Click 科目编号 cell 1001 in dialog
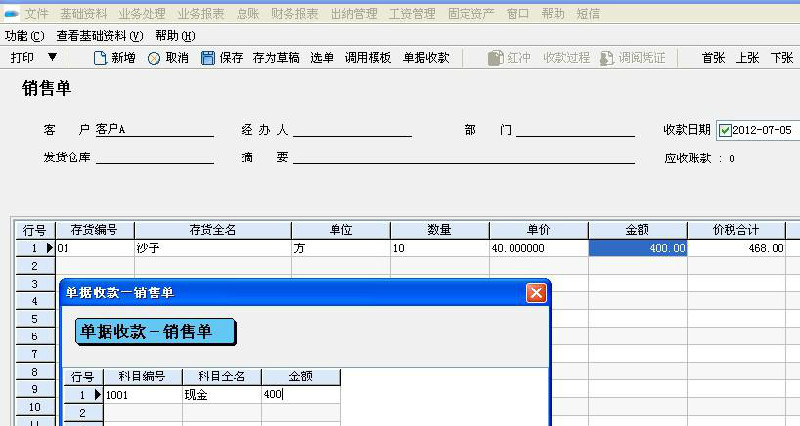This screenshot has height=426, width=800. coord(143,395)
